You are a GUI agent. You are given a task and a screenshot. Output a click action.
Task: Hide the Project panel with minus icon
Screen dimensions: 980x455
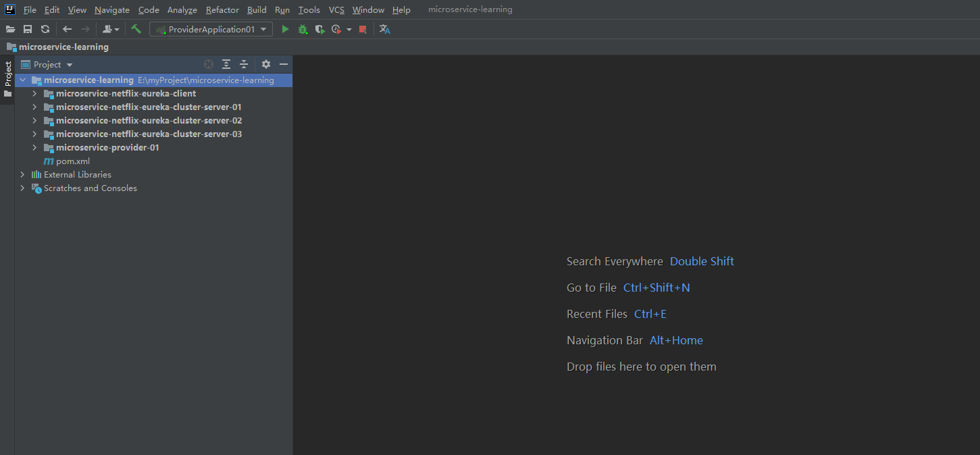[284, 64]
